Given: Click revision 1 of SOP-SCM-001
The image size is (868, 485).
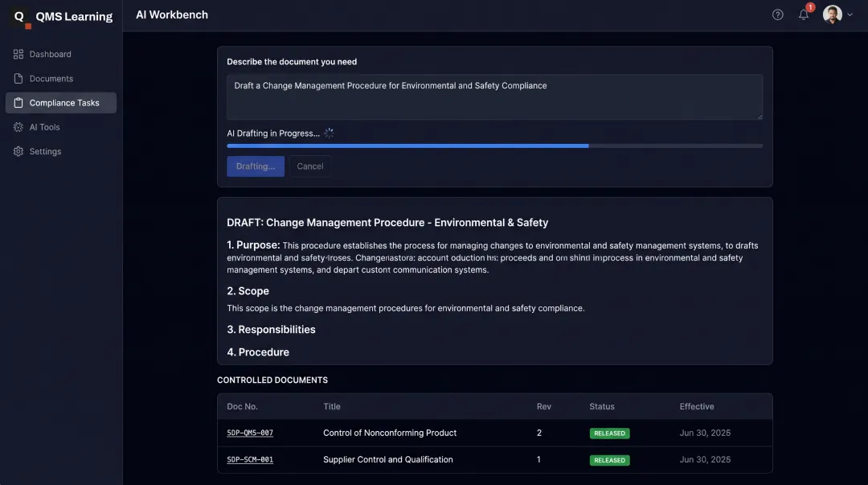Looking at the screenshot, I should (x=538, y=459).
